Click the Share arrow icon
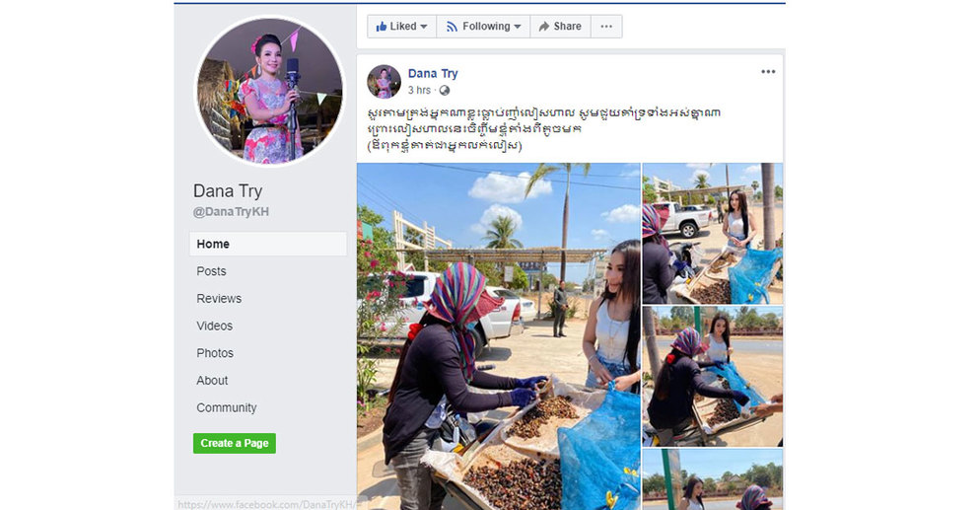The height and width of the screenshot is (510, 980). tap(544, 27)
